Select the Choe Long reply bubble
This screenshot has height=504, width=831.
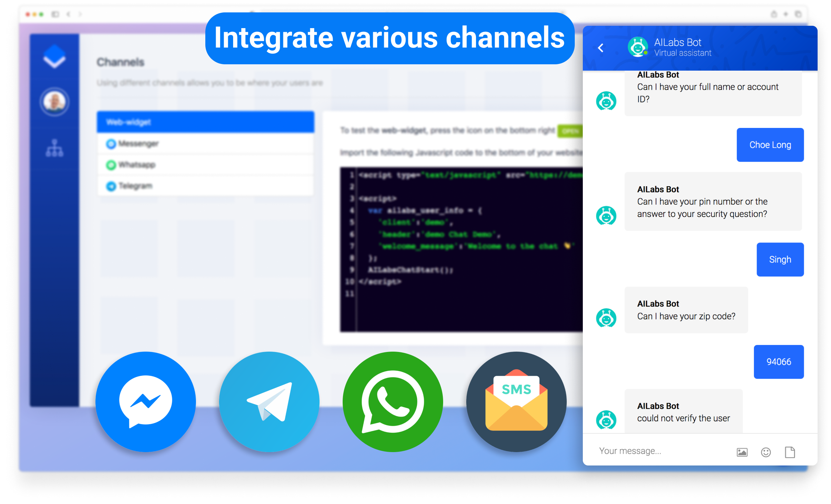click(770, 145)
